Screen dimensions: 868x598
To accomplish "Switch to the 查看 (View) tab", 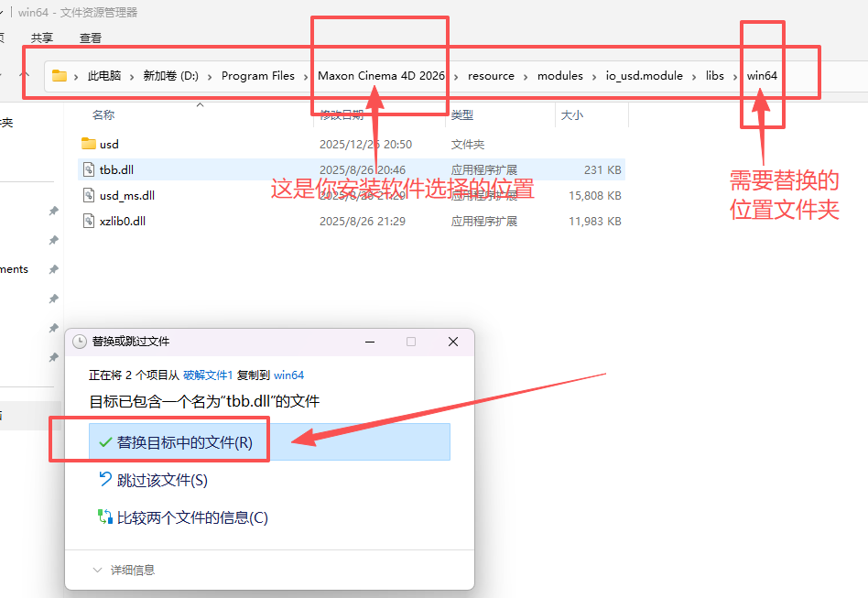I will coord(89,38).
